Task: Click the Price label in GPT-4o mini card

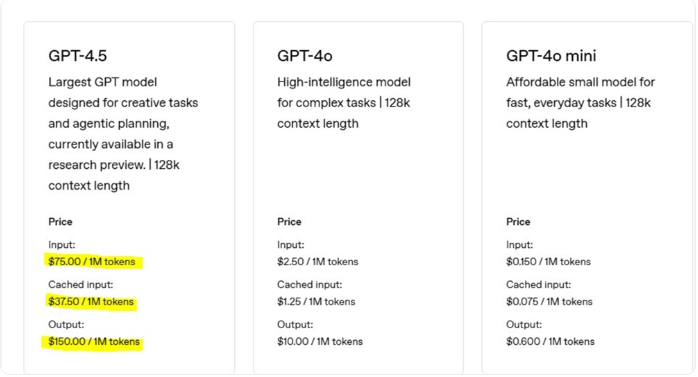Action: (x=518, y=222)
